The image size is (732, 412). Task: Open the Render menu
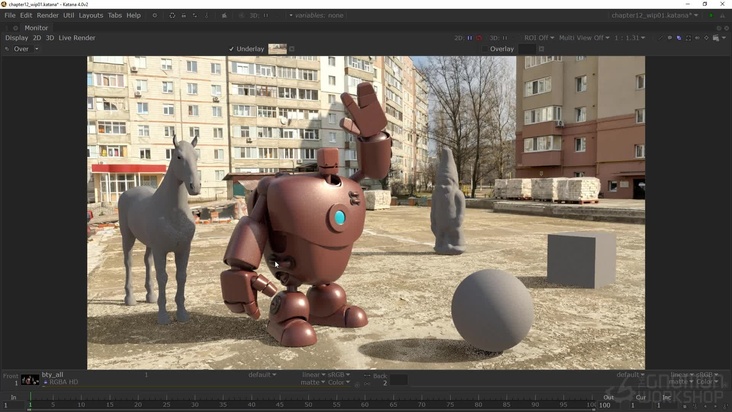click(47, 16)
